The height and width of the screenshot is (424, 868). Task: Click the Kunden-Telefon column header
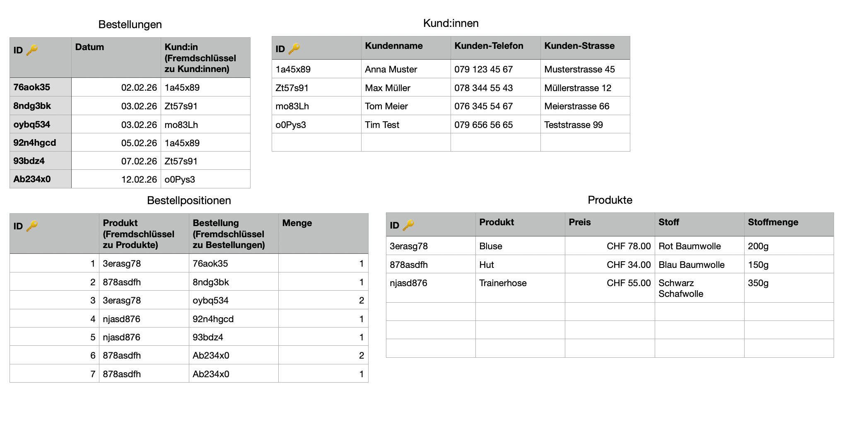coord(489,46)
